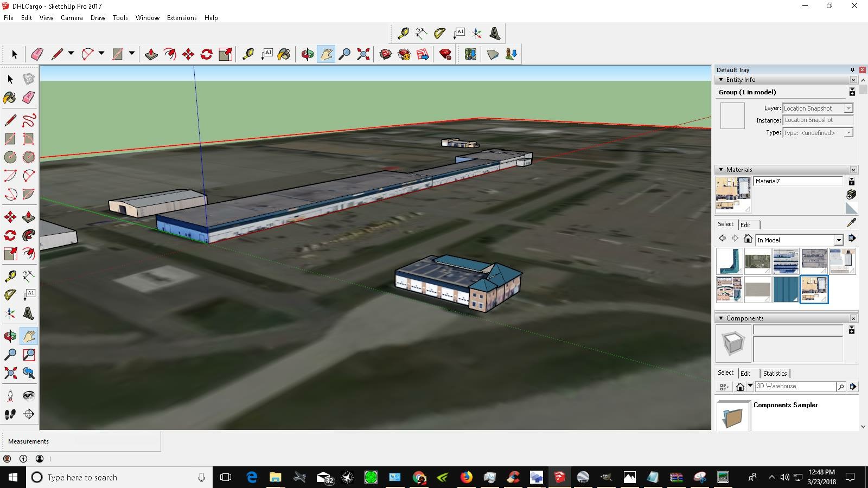Image resolution: width=868 pixels, height=488 pixels.
Task: Pick the sample paint eyedropper in Materials
Action: 852,223
